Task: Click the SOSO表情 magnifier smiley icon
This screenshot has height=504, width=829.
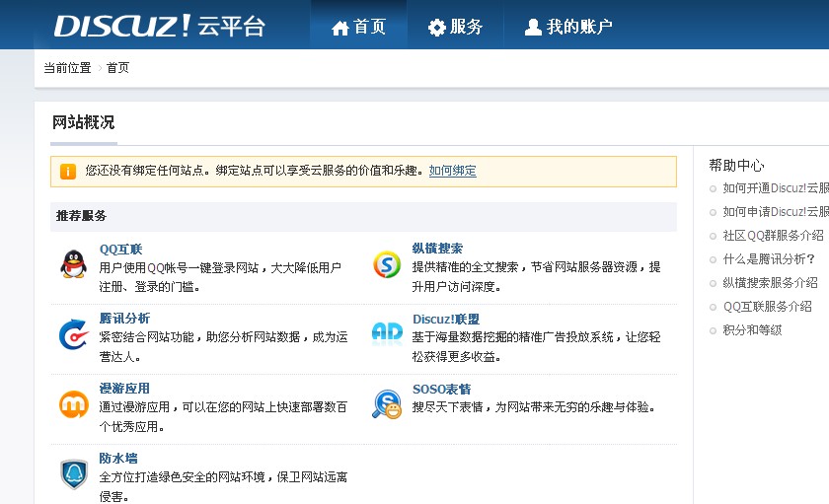Action: tap(387, 404)
